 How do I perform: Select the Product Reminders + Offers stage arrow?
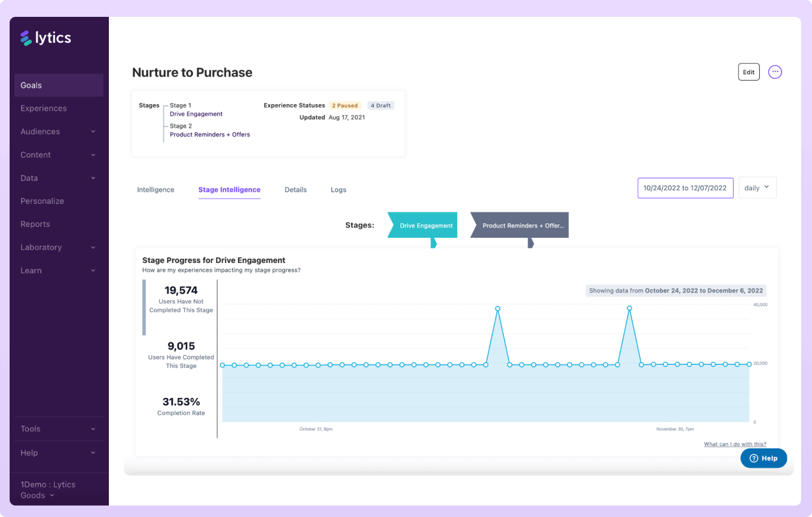click(x=519, y=226)
